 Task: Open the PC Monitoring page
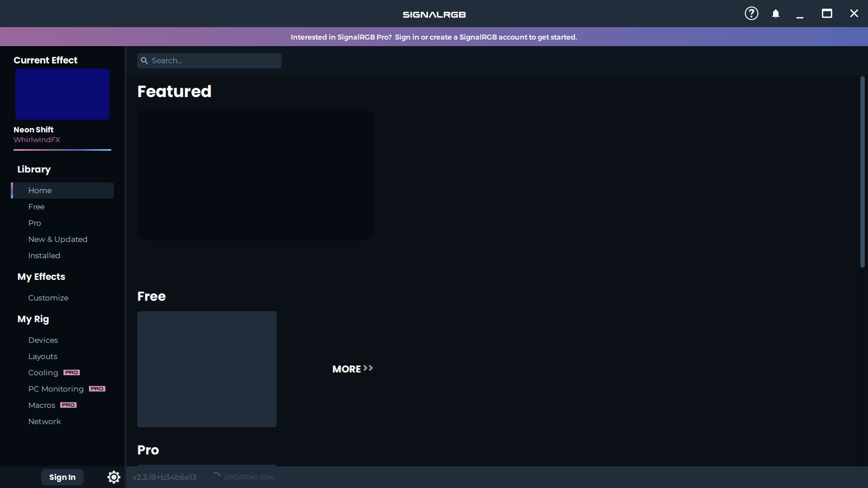click(x=56, y=389)
